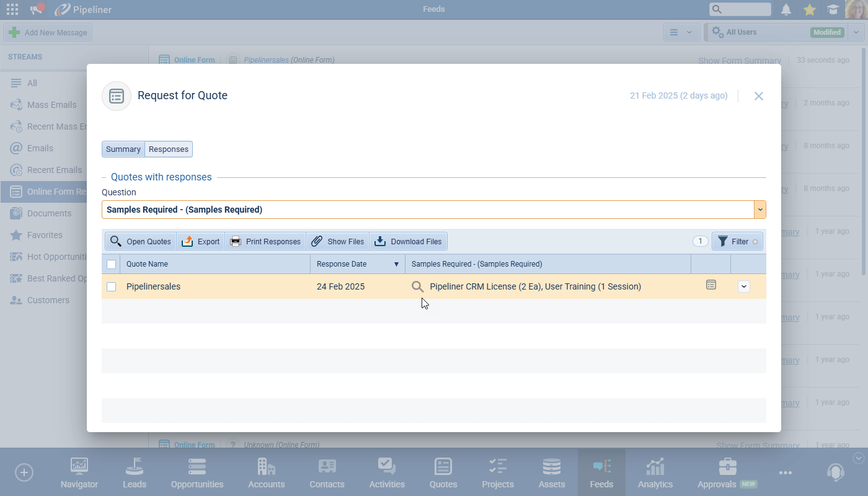Switch to the Responses tab
This screenshot has height=496, width=868.
[x=169, y=149]
